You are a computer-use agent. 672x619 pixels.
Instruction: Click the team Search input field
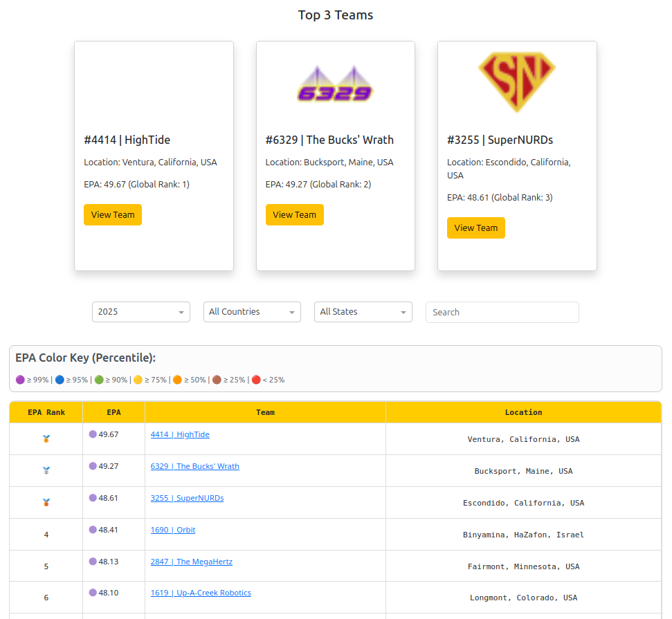coord(502,312)
